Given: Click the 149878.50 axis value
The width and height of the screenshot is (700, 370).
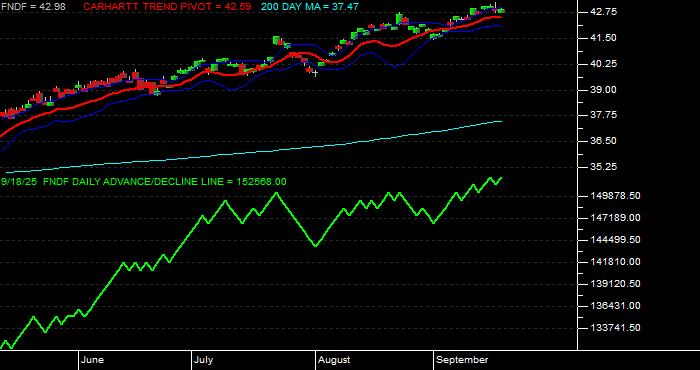Looking at the screenshot, I should [x=615, y=196].
